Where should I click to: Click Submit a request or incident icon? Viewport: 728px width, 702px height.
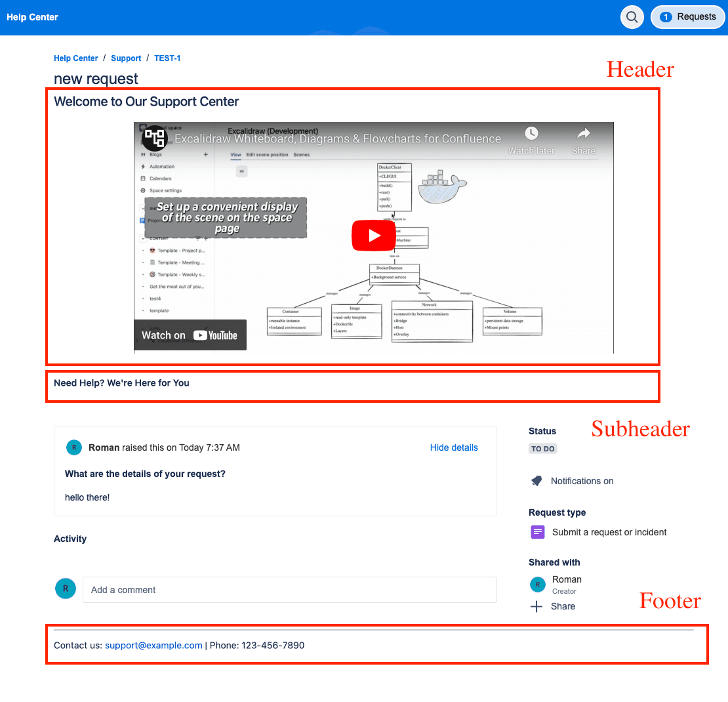click(537, 532)
